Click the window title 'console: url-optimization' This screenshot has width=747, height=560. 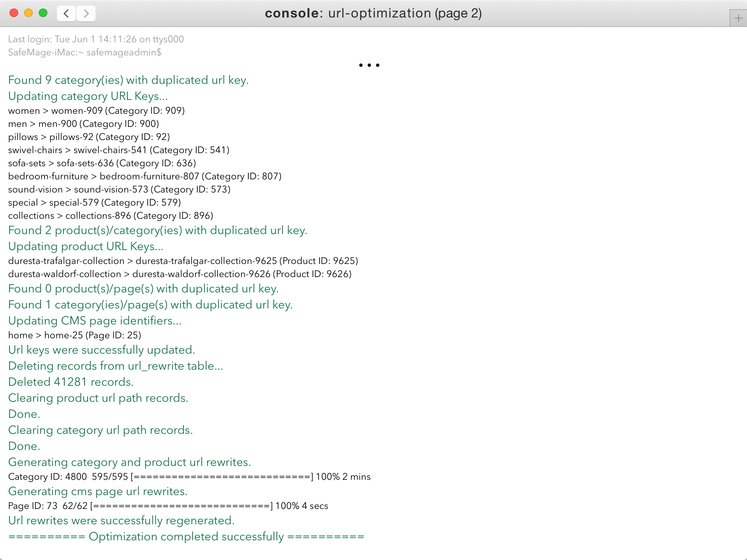click(x=373, y=13)
